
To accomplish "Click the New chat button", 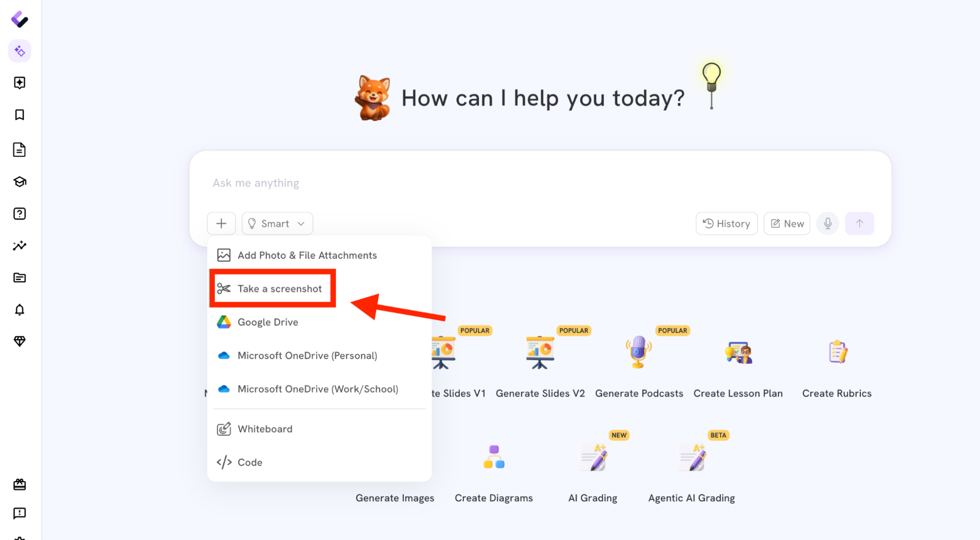I will pyautogui.click(x=787, y=223).
